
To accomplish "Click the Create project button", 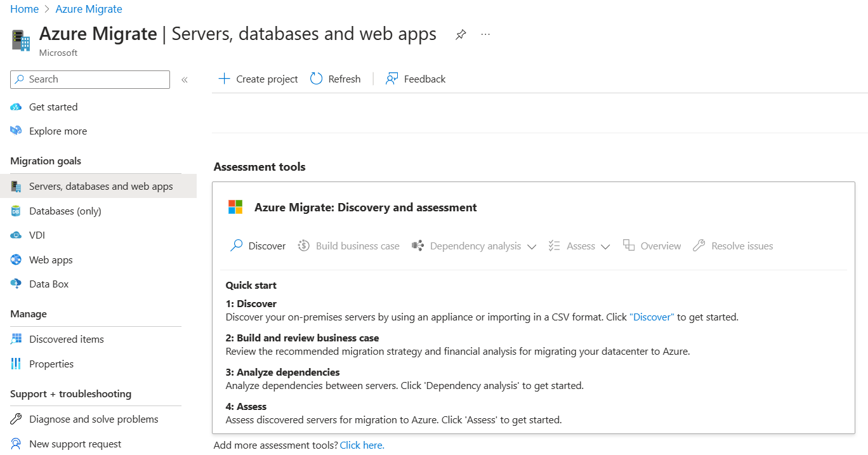I will tap(258, 79).
